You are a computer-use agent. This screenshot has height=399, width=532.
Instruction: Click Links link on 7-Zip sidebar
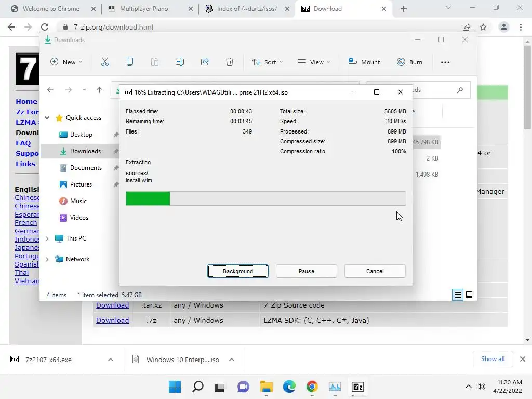click(x=25, y=164)
